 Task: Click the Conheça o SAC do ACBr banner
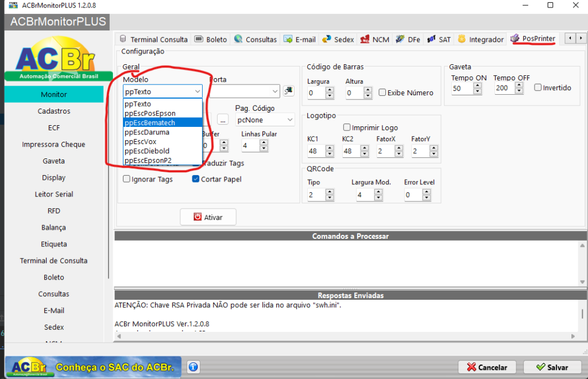coord(93,366)
